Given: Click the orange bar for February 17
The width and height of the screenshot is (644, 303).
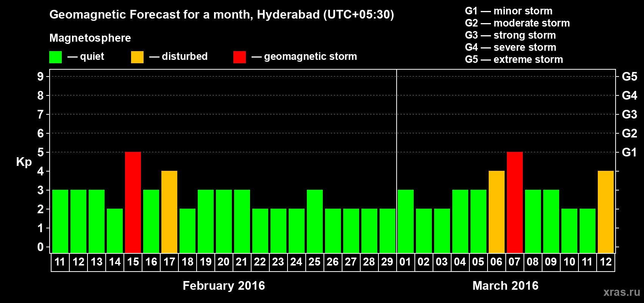Looking at the screenshot, I should (169, 212).
